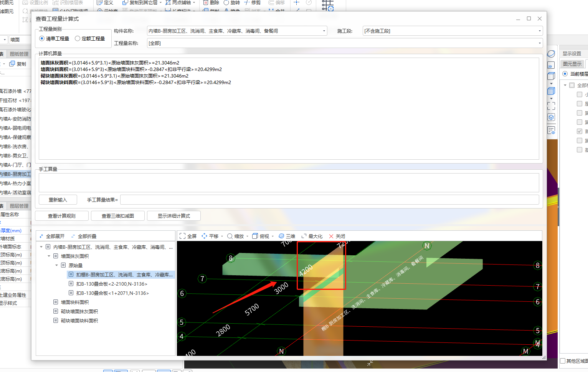Collapse the 墙面抹灰面积 tree node
This screenshot has width=588, height=372.
[49, 256]
